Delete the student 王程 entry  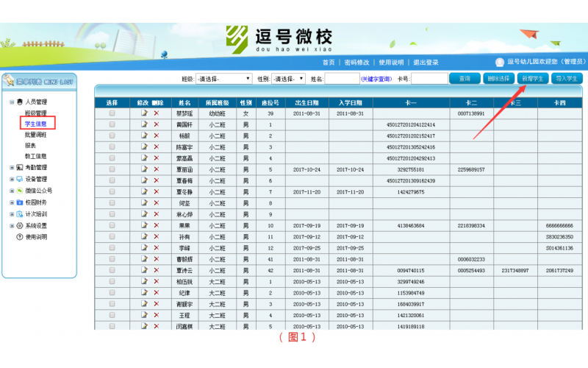tap(157, 315)
